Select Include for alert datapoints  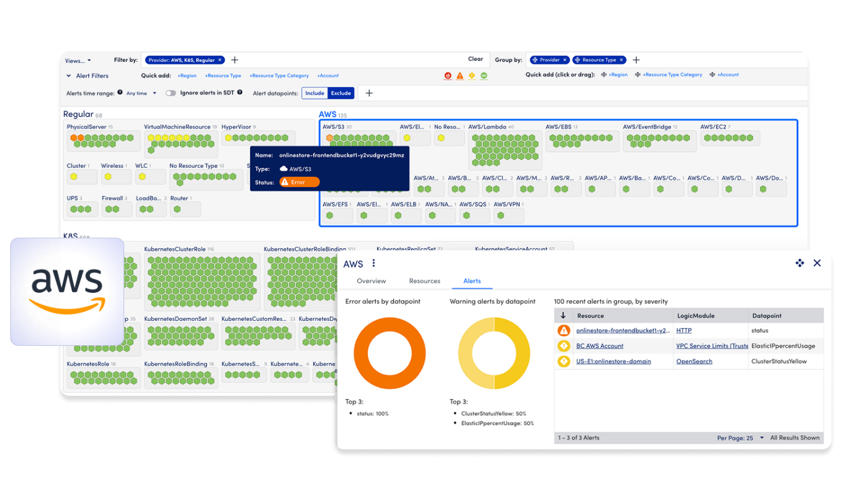coord(314,93)
